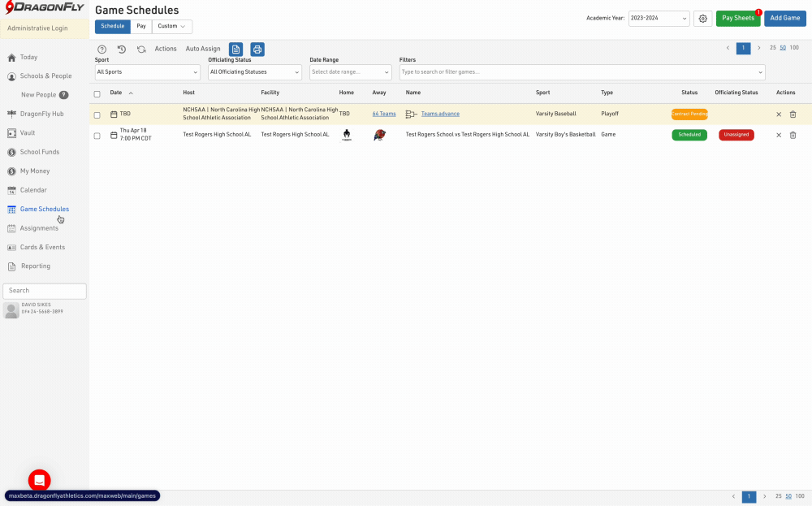Viewport: 812px width, 506px height.
Task: Open the history clock icon
Action: coord(122,50)
